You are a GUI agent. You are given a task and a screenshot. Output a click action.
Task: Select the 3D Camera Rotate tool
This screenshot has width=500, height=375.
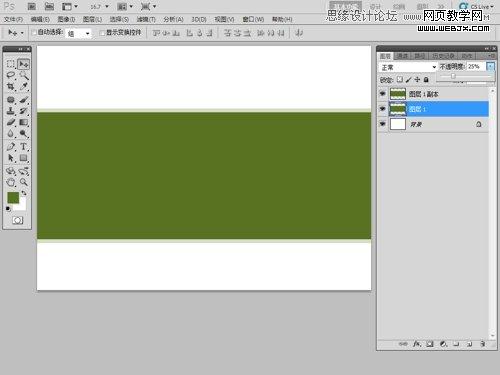click(23, 171)
